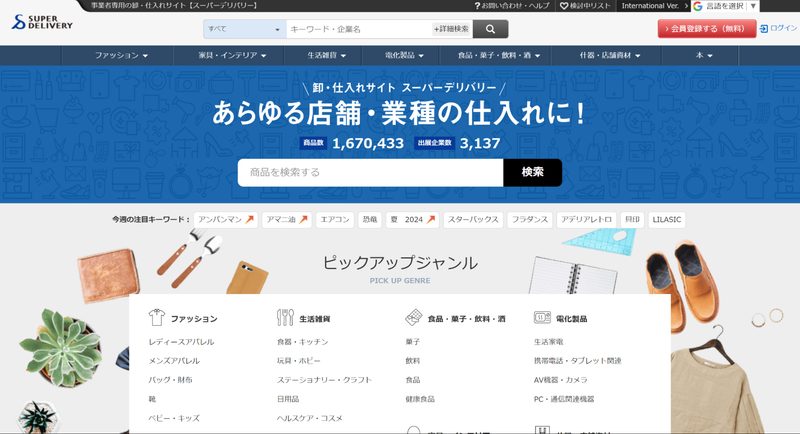Open the ベビー・キッズ category link
800x434 pixels.
point(174,418)
